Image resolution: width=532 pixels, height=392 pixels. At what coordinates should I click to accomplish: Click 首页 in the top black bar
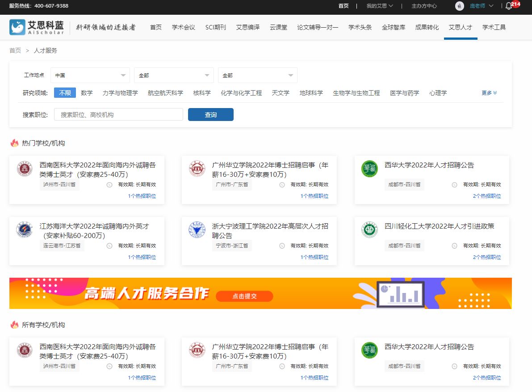tap(343, 6)
